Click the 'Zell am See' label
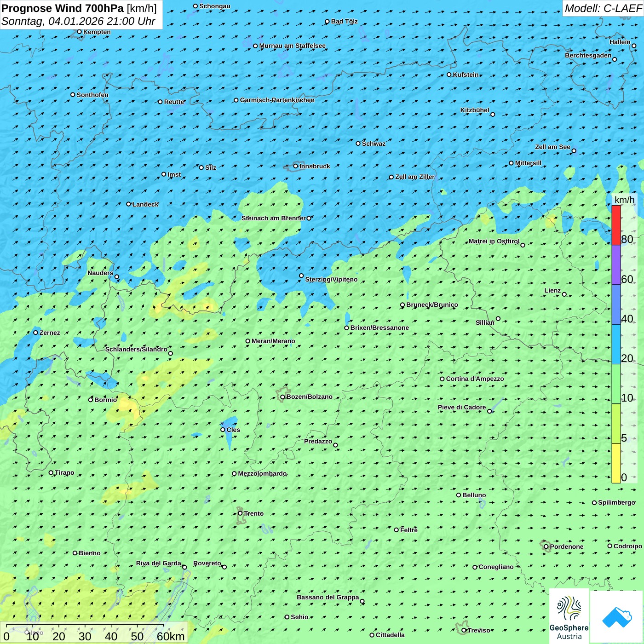The image size is (644, 644). tap(552, 147)
